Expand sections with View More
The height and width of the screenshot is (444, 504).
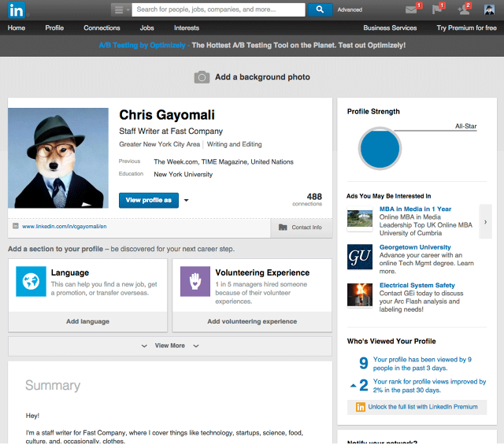point(170,346)
